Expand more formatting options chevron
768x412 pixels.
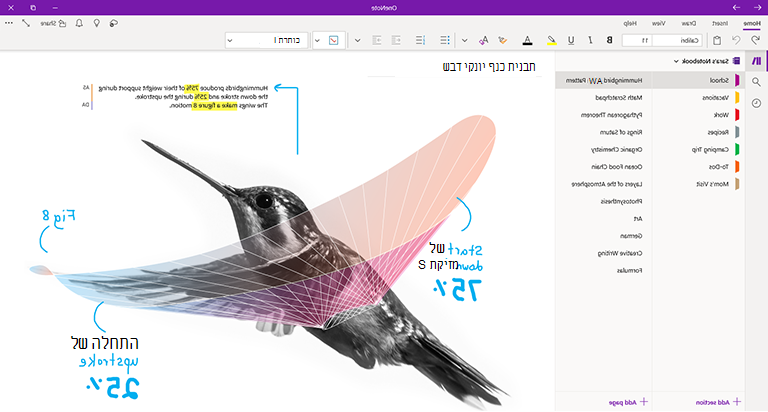(x=464, y=40)
